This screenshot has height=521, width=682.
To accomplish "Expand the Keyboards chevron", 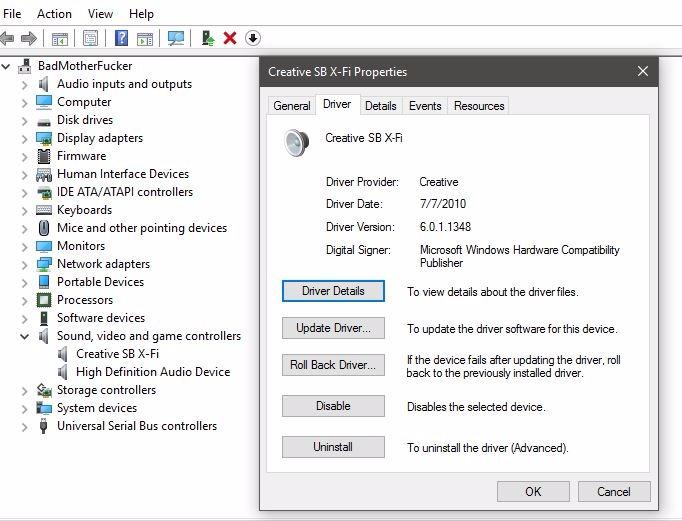I will point(25,210).
